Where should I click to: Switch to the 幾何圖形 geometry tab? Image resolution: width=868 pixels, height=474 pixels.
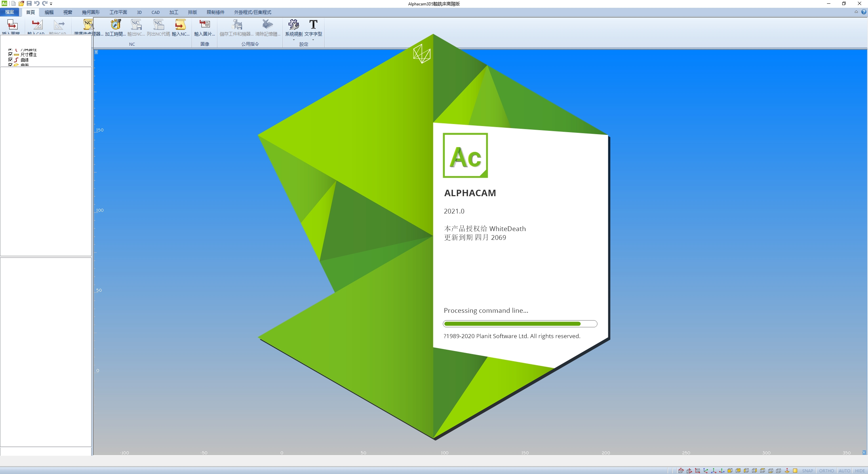[x=91, y=12]
